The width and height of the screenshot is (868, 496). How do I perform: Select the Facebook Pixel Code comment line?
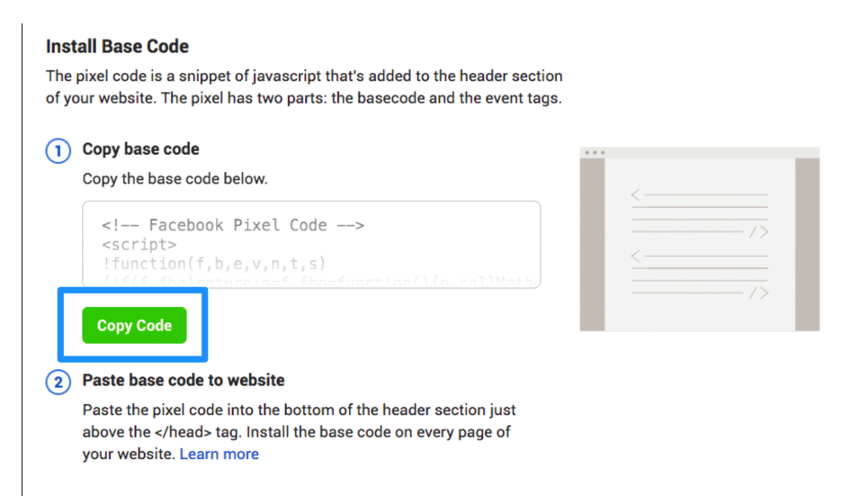click(233, 225)
